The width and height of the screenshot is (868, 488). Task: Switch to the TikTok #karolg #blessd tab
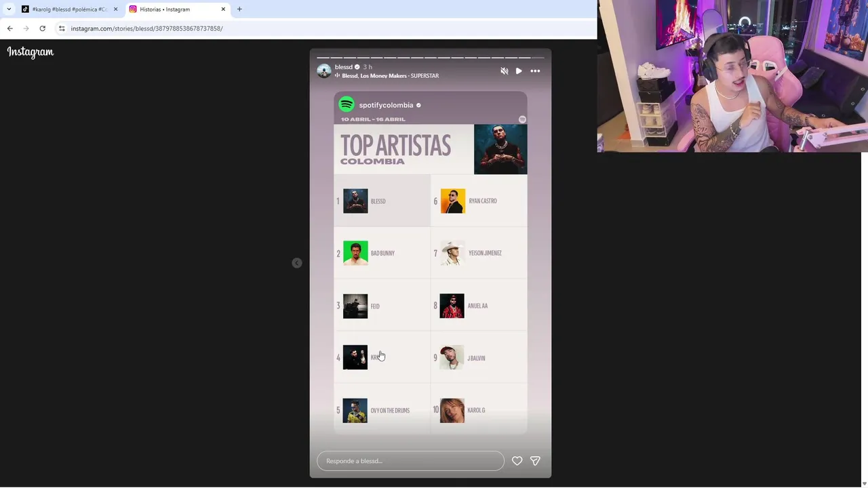tap(70, 9)
